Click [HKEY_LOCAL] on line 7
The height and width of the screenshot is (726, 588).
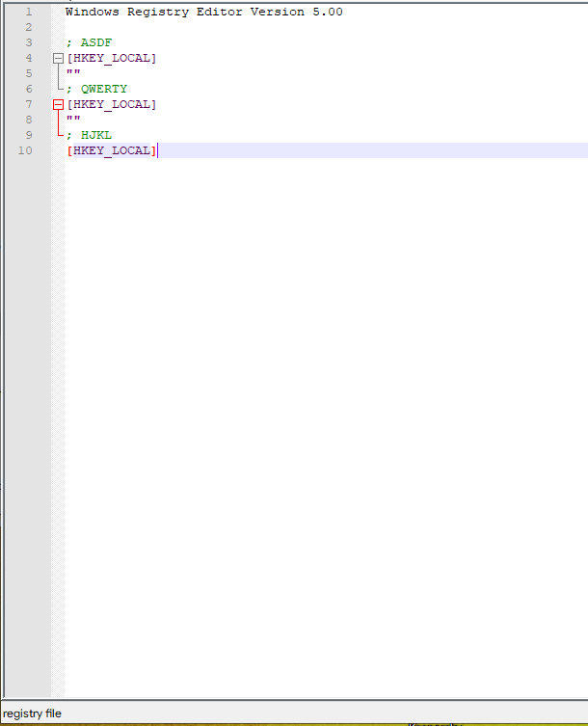[112, 105]
